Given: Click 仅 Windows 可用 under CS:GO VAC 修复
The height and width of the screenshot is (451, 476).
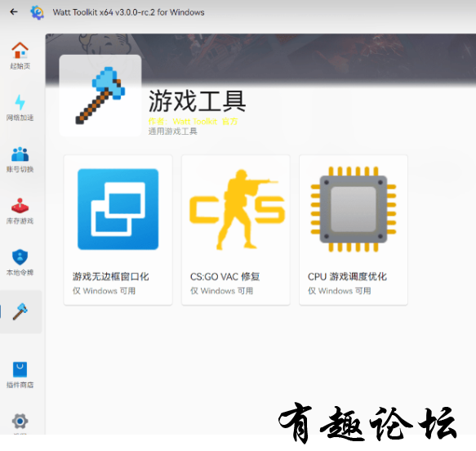Looking at the screenshot, I should click(221, 291).
